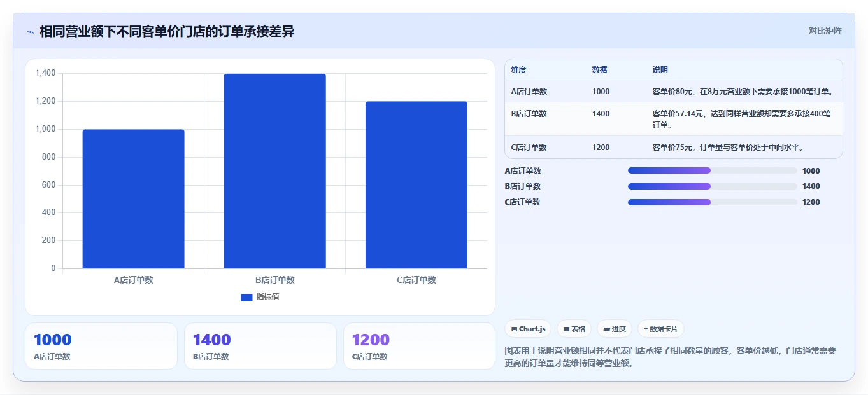Click the 指标值 legend label text
The image size is (868, 395).
tap(267, 297)
